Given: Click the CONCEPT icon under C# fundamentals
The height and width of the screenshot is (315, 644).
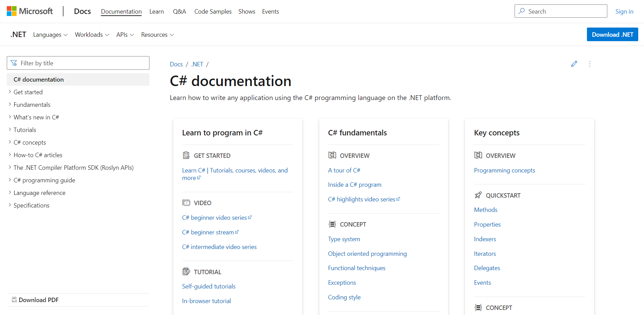Looking at the screenshot, I should pos(332,224).
